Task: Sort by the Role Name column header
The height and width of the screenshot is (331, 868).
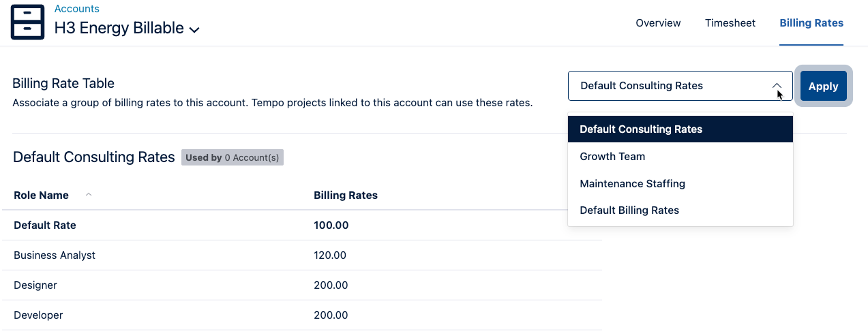Action: [42, 195]
